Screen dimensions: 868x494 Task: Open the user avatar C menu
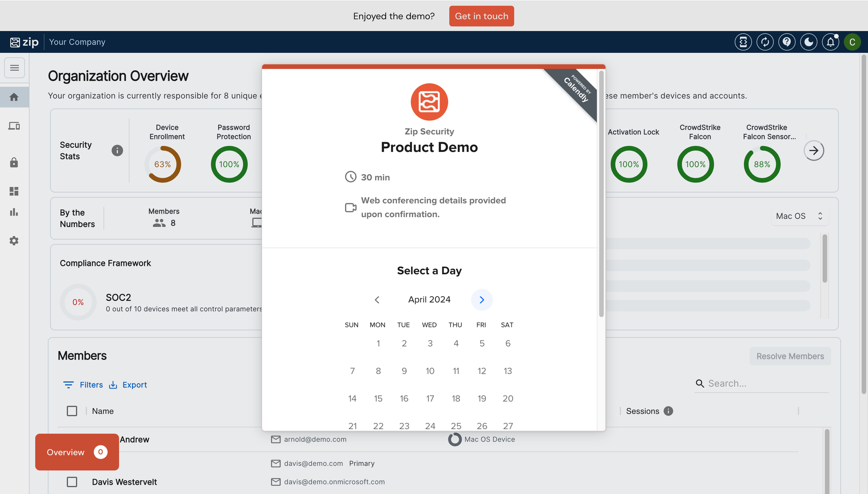tap(852, 42)
